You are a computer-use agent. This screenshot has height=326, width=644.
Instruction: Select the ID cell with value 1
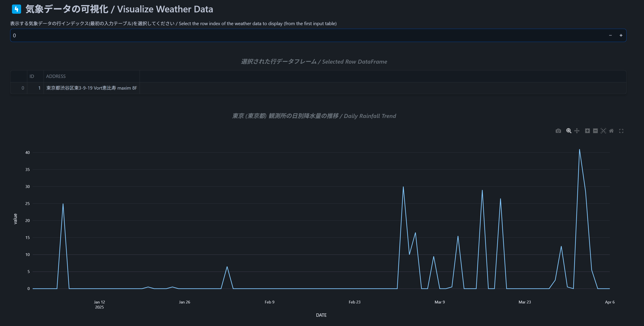(x=35, y=88)
